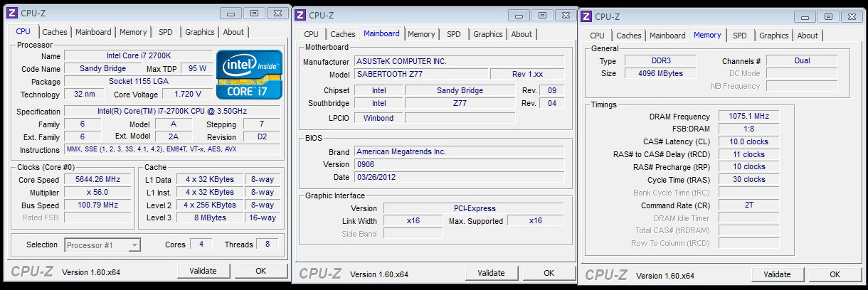Click CAS# Latency value 10.0 clocks

pos(748,142)
